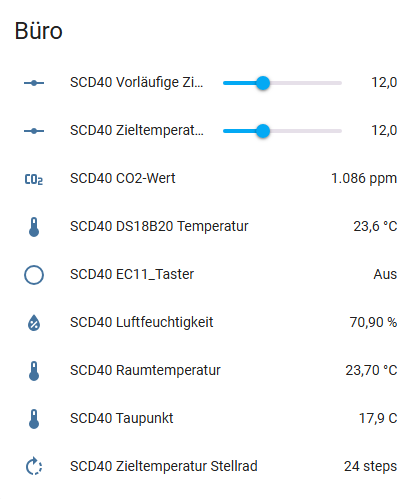
Task: Click thermometer icon for DS18B20 Temperatur
Action: tap(34, 227)
